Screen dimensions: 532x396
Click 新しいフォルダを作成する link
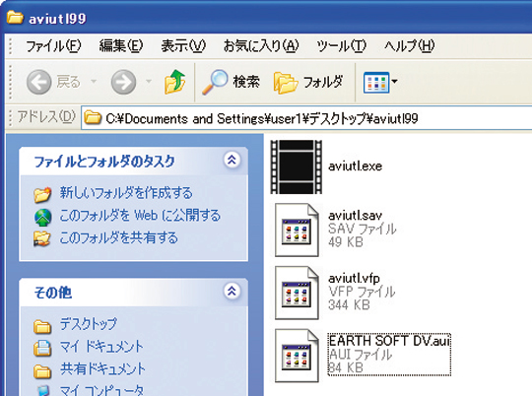coord(126,193)
